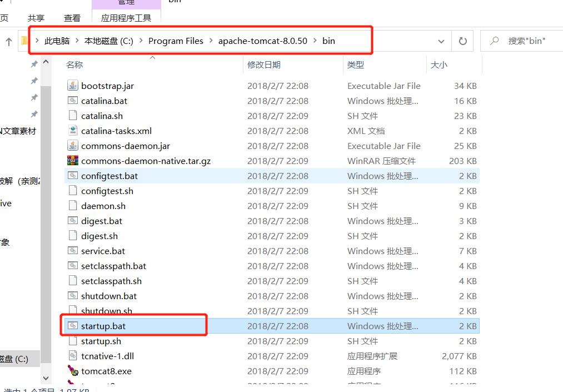Click the 2,077 KB size value
Screen dimensions: 563x392
459,356
